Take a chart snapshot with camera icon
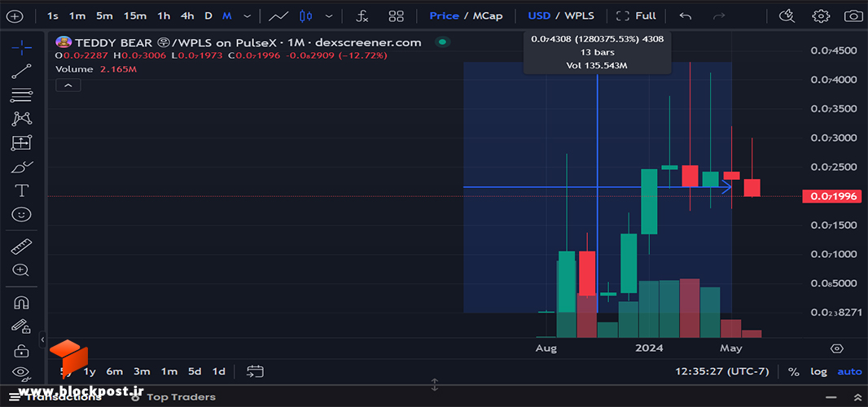Screen dimensions: 868x407 (853, 16)
